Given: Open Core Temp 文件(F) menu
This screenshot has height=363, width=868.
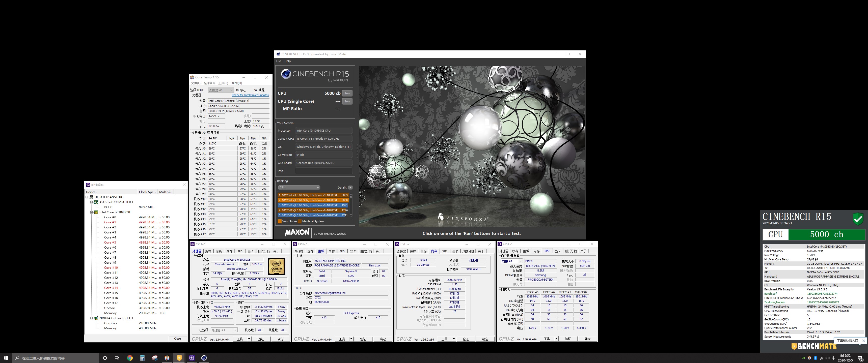Looking at the screenshot, I should click(196, 83).
